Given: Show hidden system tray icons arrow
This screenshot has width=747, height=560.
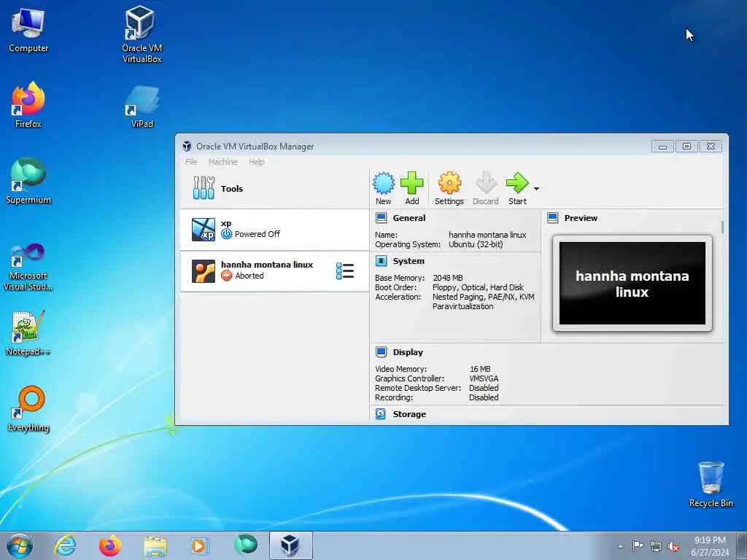Looking at the screenshot, I should tap(620, 546).
